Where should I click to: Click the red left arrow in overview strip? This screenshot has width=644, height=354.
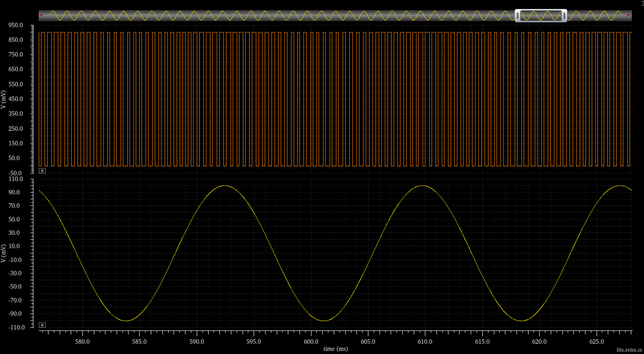tap(41, 15)
